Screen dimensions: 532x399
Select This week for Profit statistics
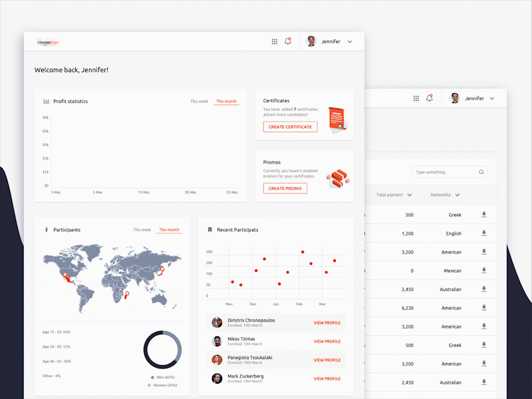198,100
